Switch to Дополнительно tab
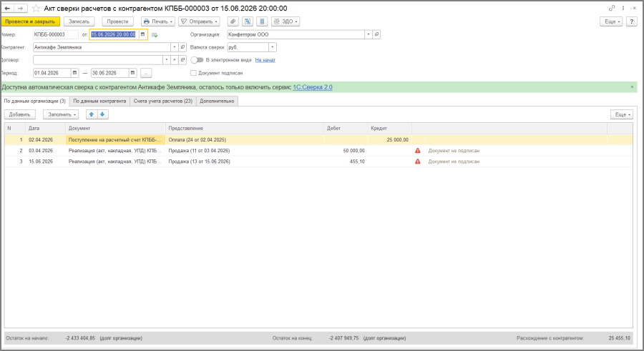The height and width of the screenshot is (351, 644). click(x=217, y=101)
